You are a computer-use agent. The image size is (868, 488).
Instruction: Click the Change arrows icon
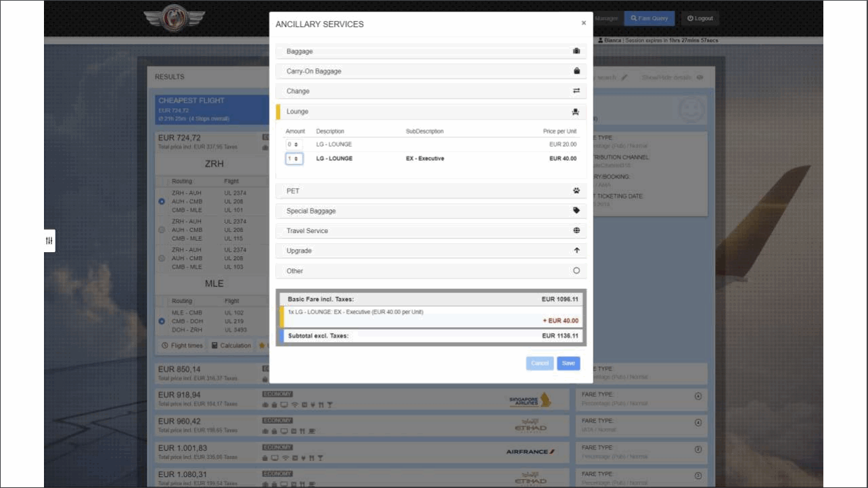pos(576,91)
